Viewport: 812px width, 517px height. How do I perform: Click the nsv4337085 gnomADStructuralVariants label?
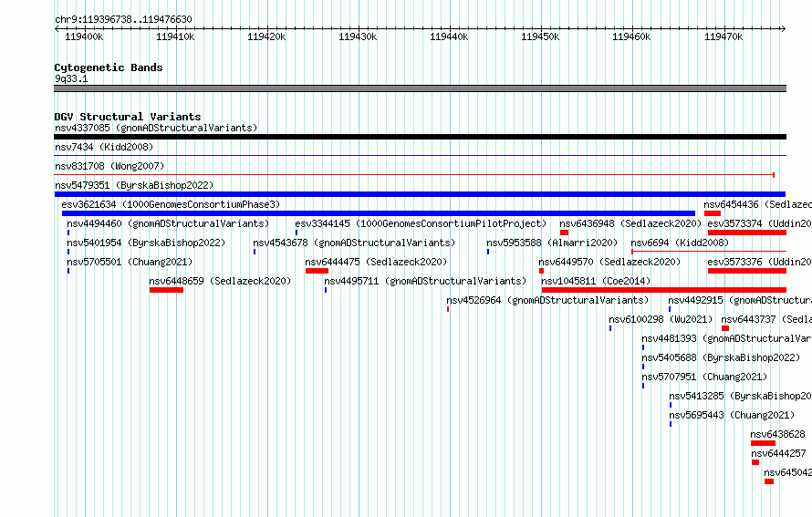pos(156,128)
